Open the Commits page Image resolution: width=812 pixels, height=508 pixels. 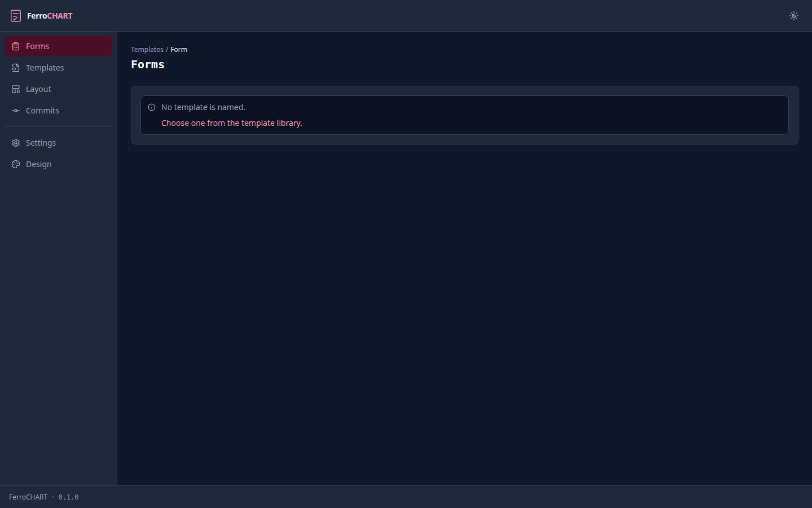[x=59, y=111]
